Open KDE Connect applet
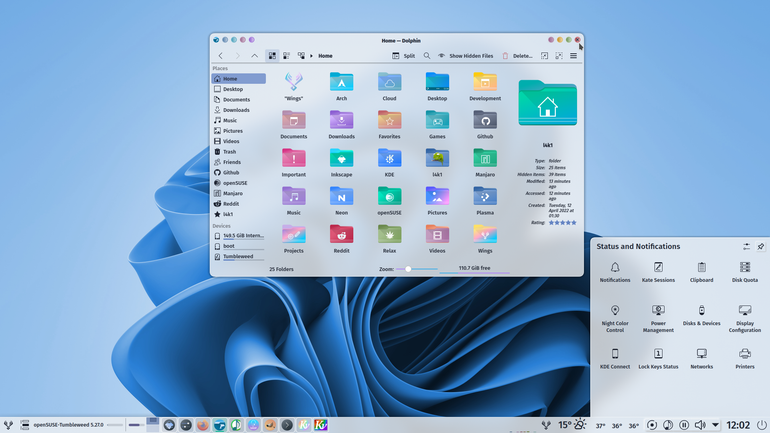 click(x=615, y=358)
